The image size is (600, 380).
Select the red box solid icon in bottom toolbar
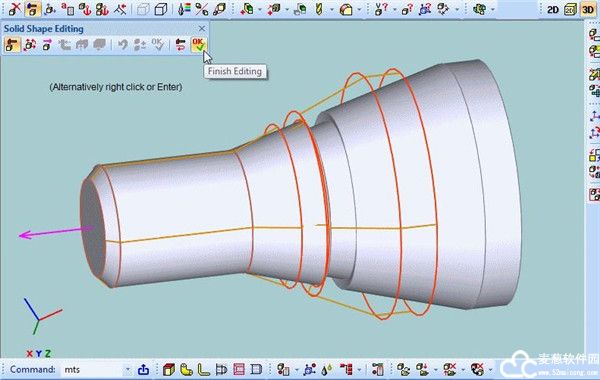pyautogui.click(x=169, y=369)
